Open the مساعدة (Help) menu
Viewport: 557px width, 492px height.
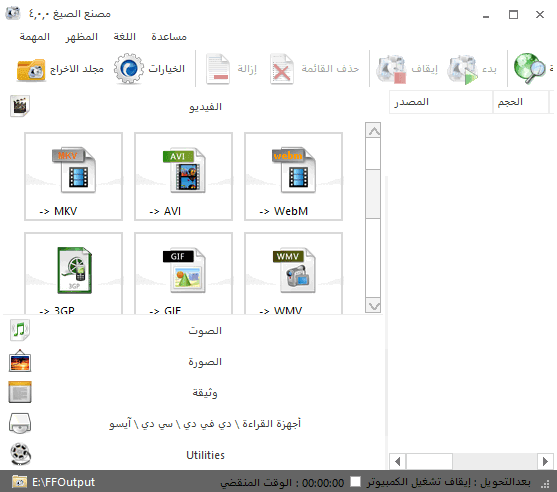coord(169,37)
